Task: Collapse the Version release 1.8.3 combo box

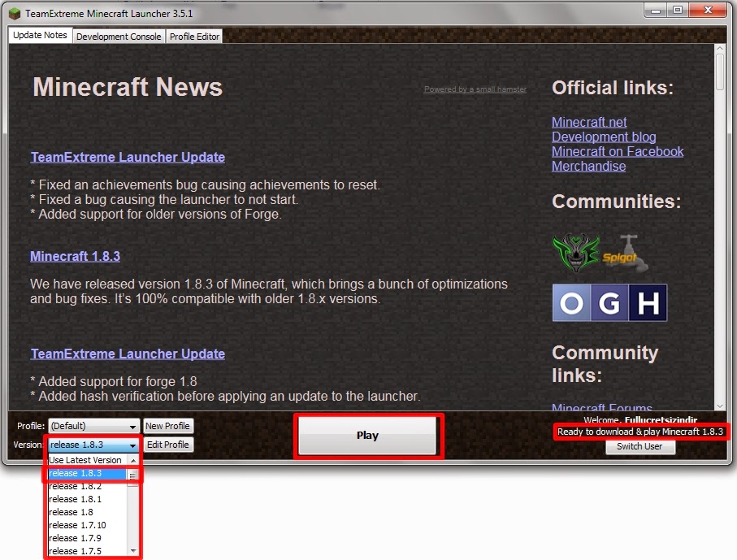Action: [93, 445]
